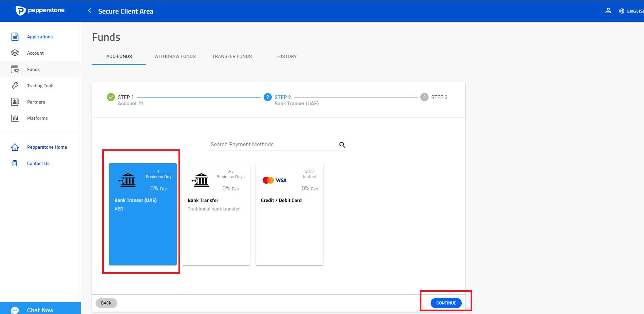Click the Back button
644x314 pixels.
click(x=106, y=303)
